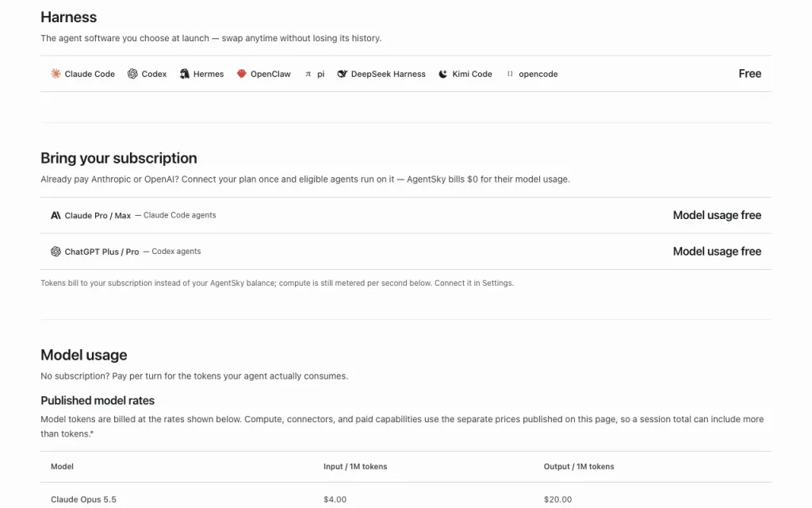This screenshot has height=508, width=812.
Task: Select the Kimi Code label
Action: pyautogui.click(x=473, y=74)
